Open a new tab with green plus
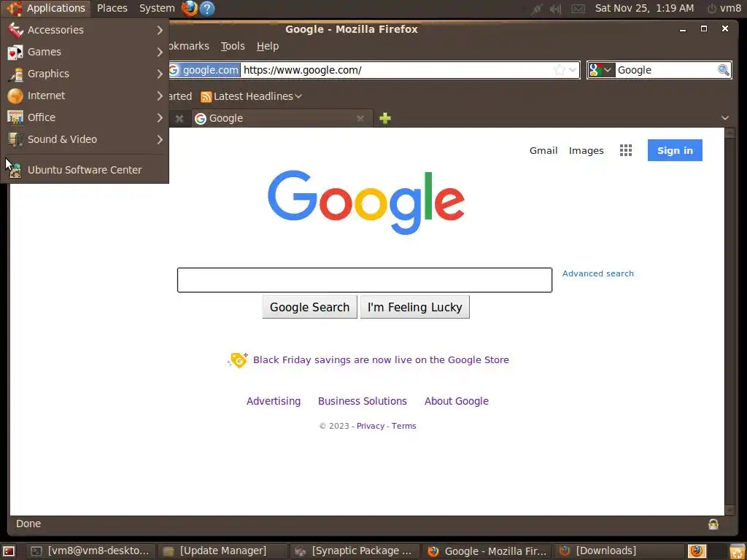 [385, 118]
